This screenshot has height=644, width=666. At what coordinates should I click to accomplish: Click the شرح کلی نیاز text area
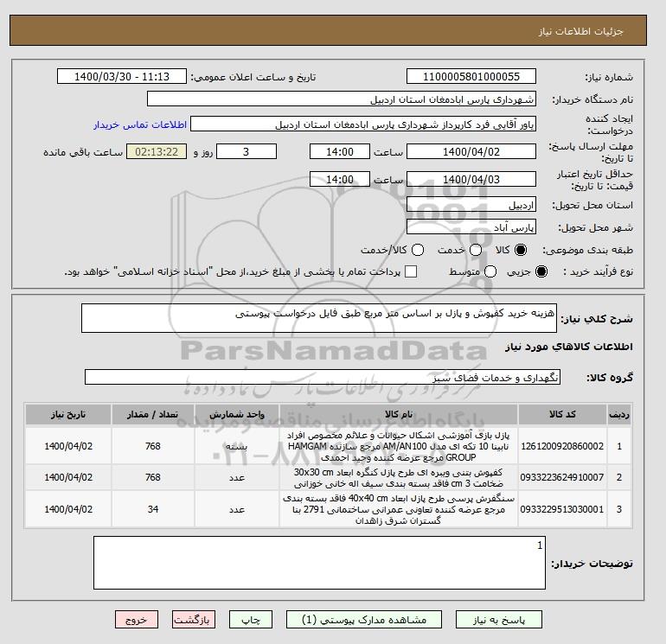pyautogui.click(x=319, y=318)
